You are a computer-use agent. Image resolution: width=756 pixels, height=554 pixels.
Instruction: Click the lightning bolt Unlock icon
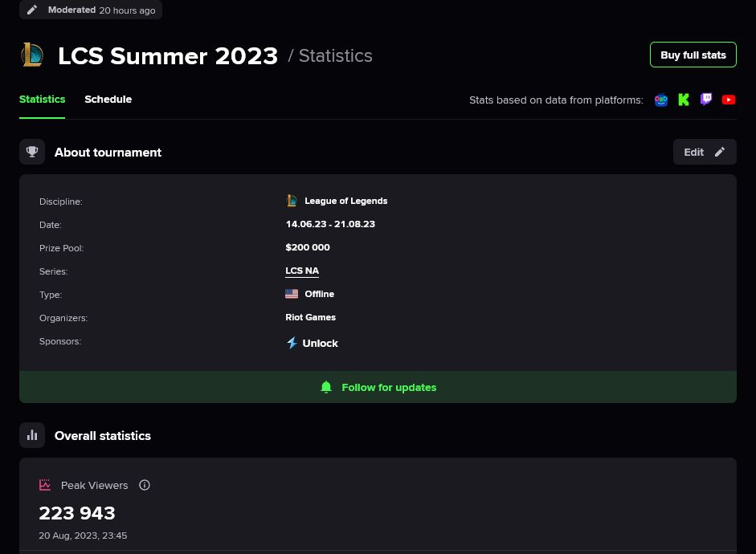[292, 343]
